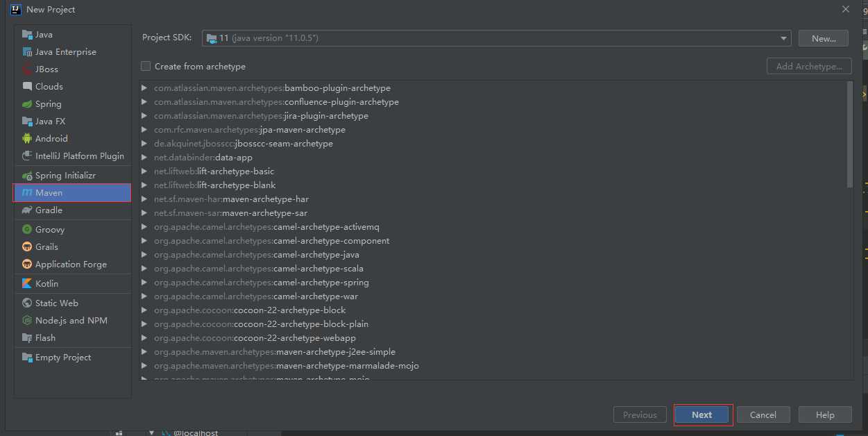
Task: Choose Empty Project in the sidebar
Action: (x=62, y=358)
